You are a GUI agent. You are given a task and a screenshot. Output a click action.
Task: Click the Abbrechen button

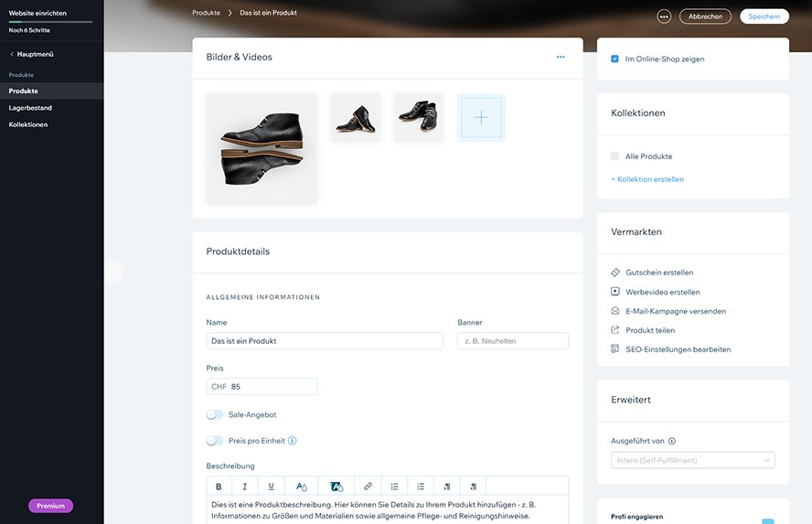click(x=705, y=16)
